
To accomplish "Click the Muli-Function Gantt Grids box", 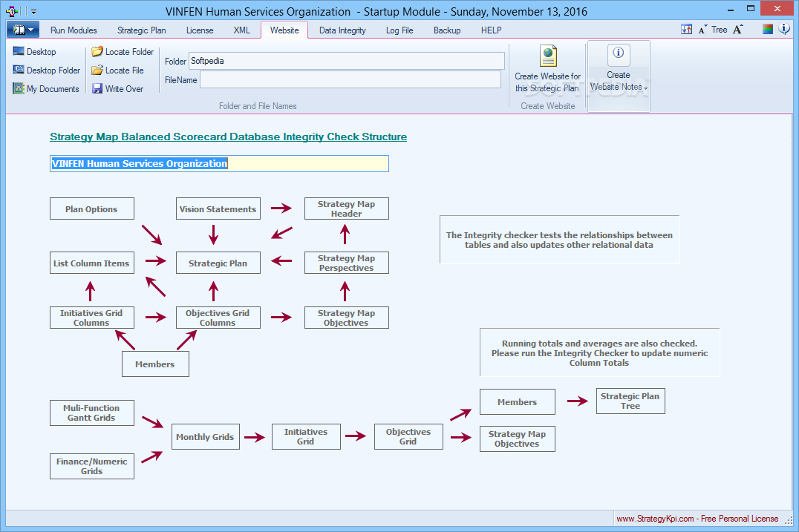I will (x=92, y=413).
